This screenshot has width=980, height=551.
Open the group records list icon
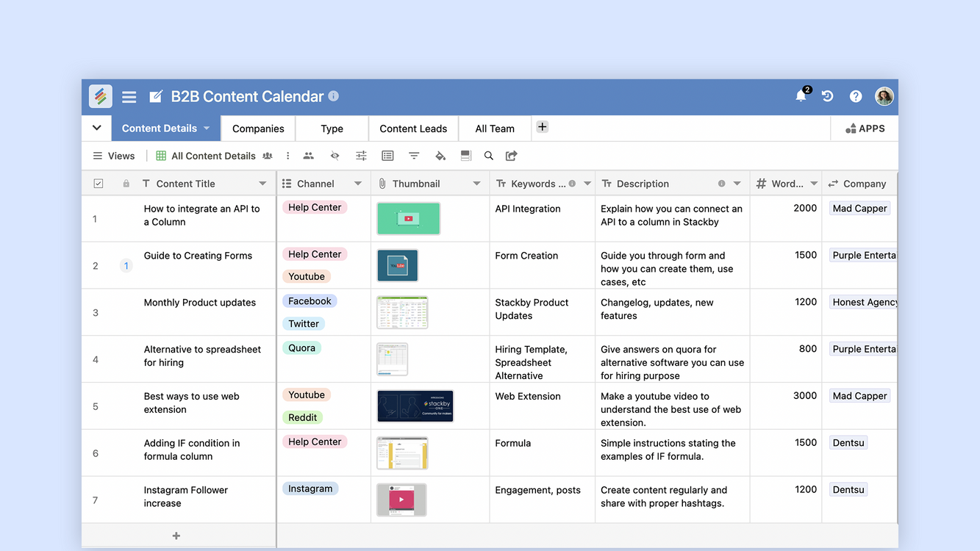pyautogui.click(x=387, y=156)
